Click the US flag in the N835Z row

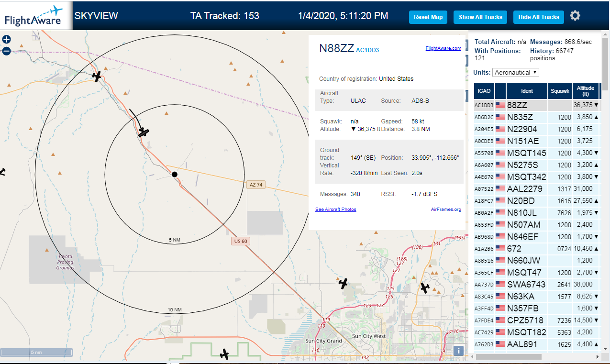tap(500, 117)
